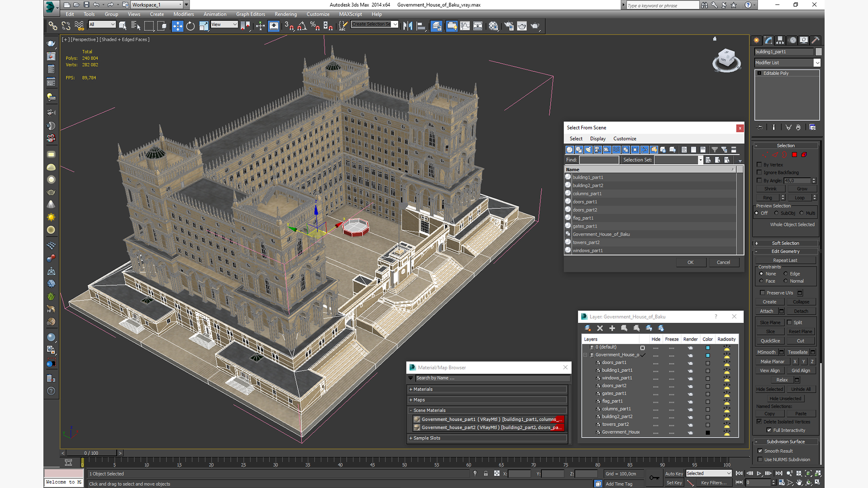868x488 pixels.
Task: Toggle Key Mode key icon
Action: (654, 478)
